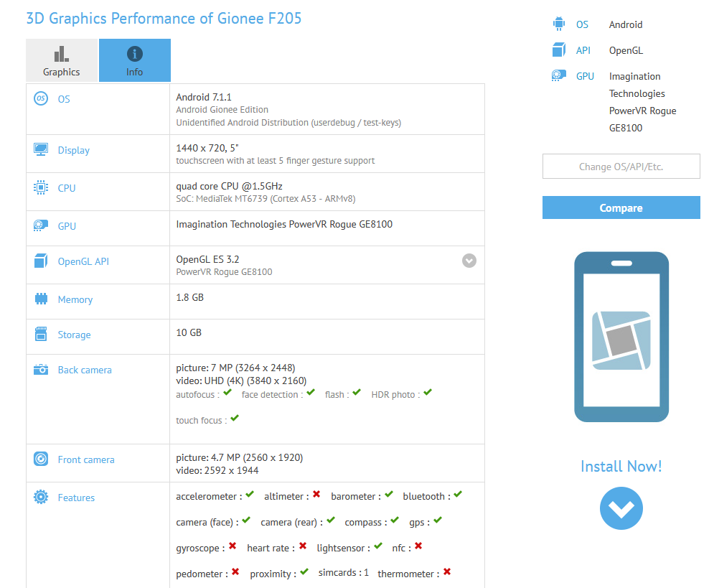Click the GPU icon in the info table

[x=41, y=225]
